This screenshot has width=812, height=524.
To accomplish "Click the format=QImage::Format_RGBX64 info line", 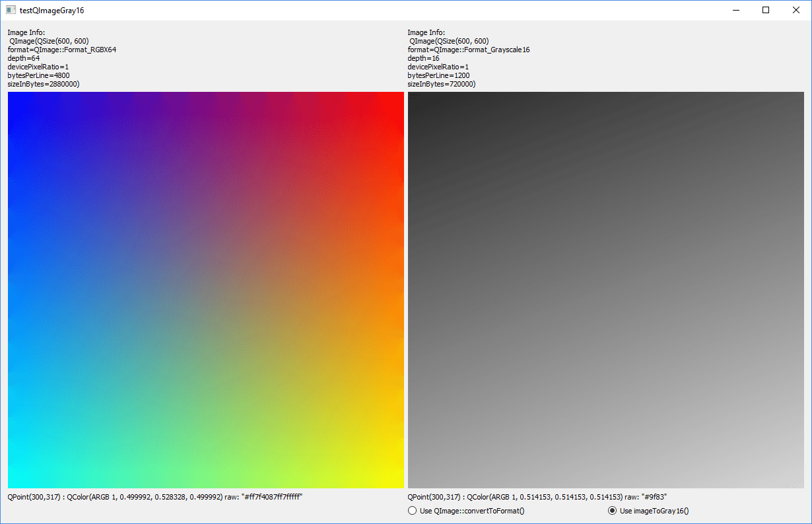I will [62, 50].
